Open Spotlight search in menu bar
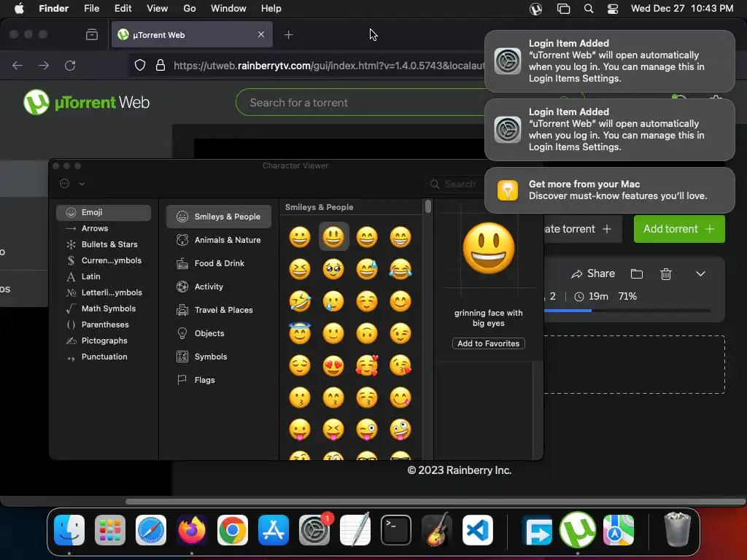 tap(589, 9)
